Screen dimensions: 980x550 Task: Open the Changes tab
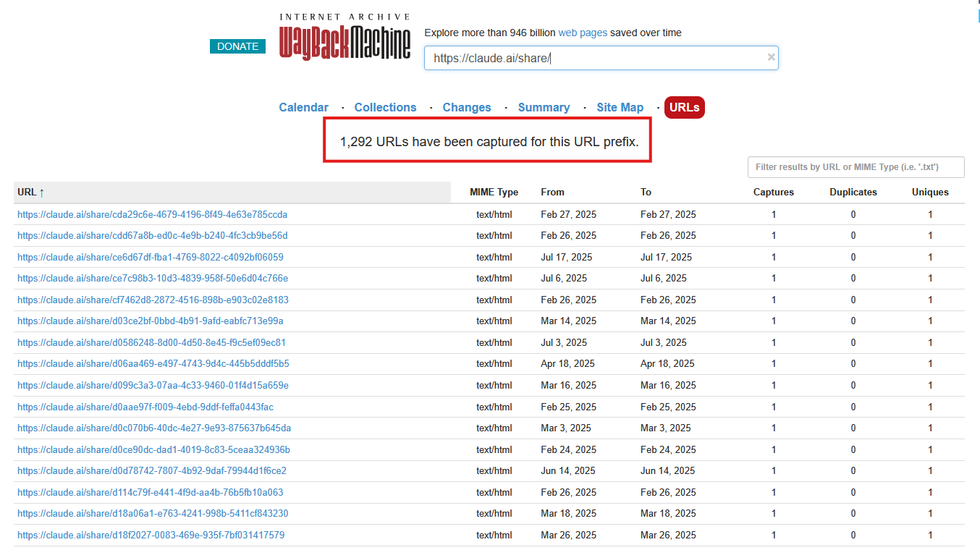pyautogui.click(x=467, y=107)
